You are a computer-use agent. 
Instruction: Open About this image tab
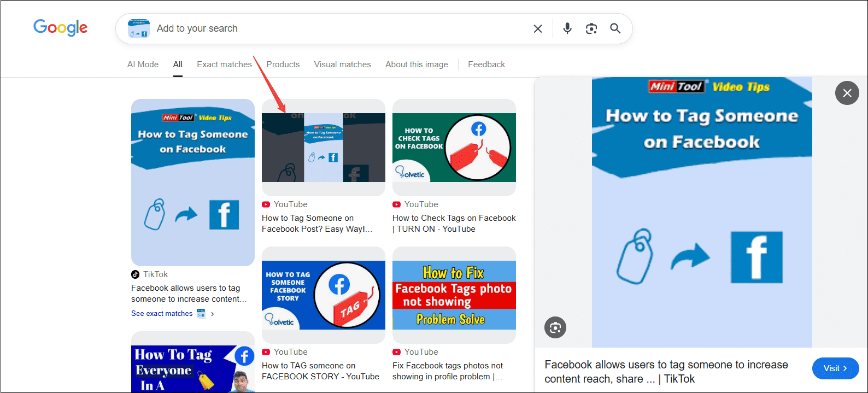click(x=417, y=64)
